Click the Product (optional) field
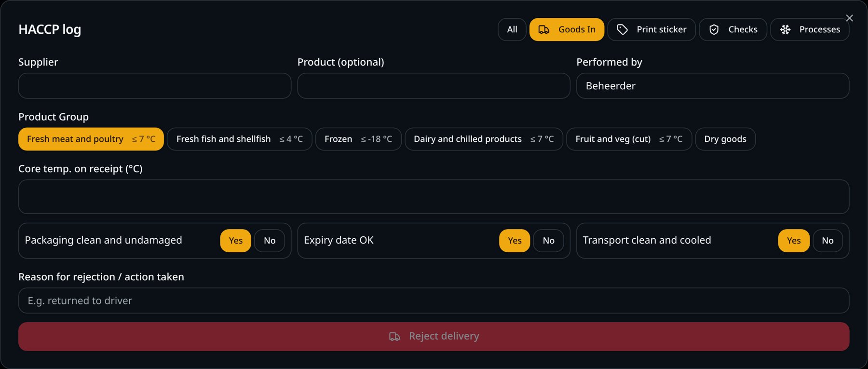868x369 pixels. pyautogui.click(x=434, y=86)
